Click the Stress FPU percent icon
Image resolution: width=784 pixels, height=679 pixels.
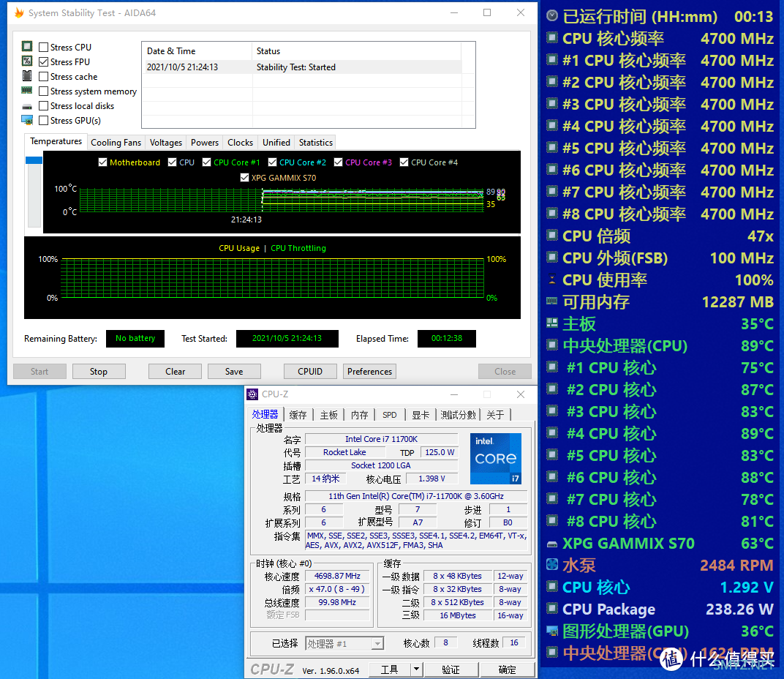pyautogui.click(x=27, y=61)
